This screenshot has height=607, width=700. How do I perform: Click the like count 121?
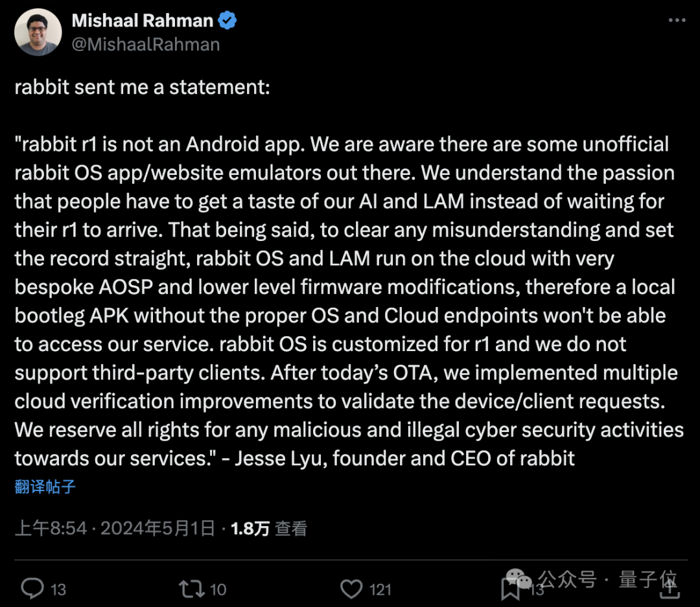pos(380,589)
